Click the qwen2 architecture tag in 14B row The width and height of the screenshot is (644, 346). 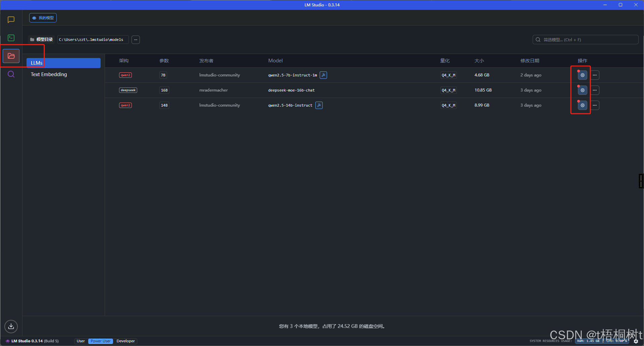coord(125,105)
